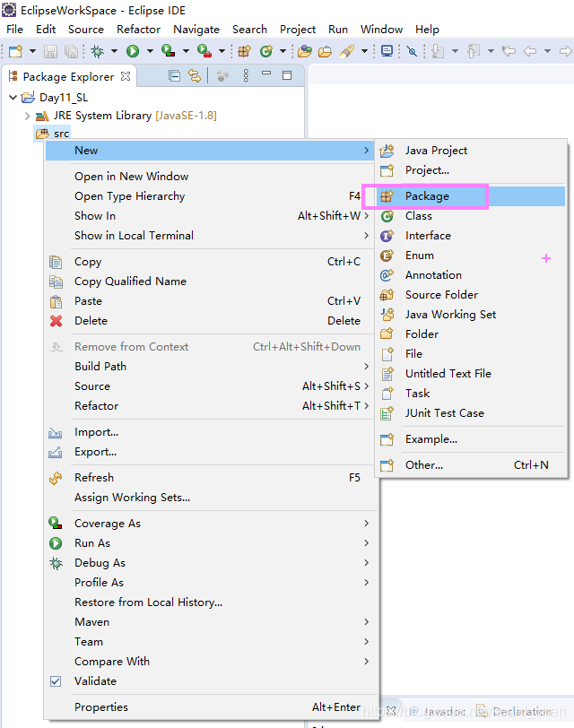Click the Search flashlight toolbar icon
Image resolution: width=574 pixels, height=728 pixels.
coord(347,50)
